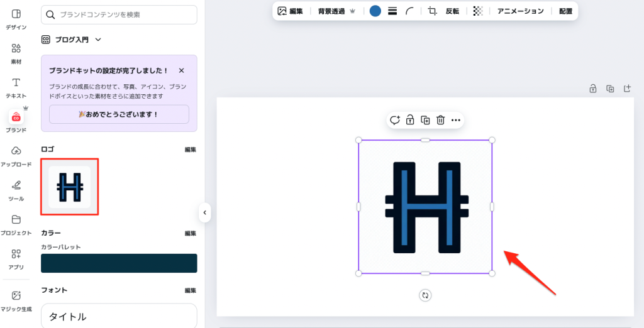Click the rotate handle below the logo
Screen dimensions: 644x328
[425, 295]
